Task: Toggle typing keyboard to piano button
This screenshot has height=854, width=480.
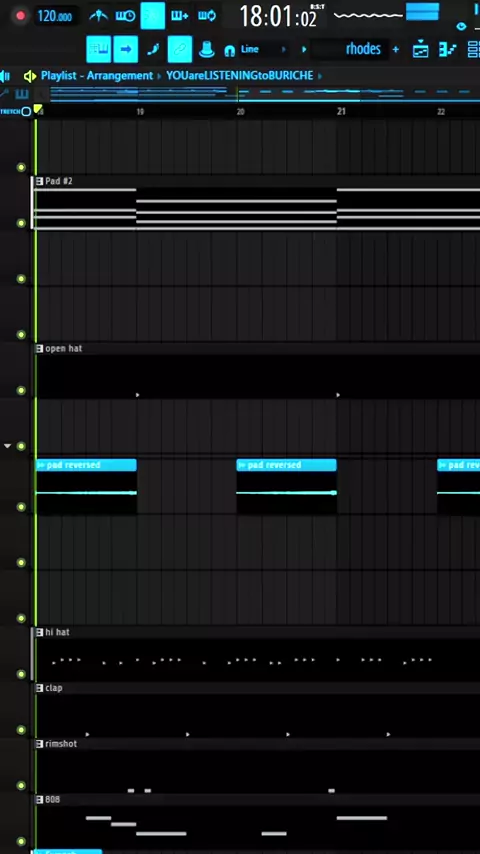Action: [99, 50]
